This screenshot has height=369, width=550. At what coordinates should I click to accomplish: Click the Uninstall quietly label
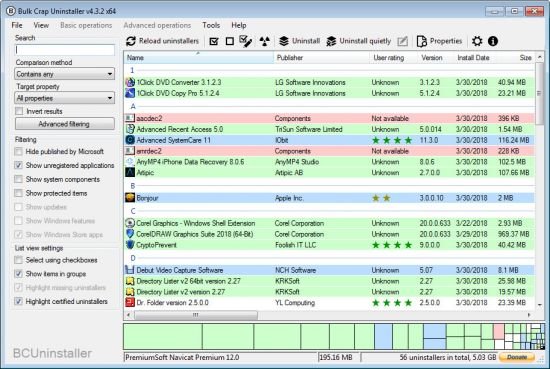coord(365,41)
